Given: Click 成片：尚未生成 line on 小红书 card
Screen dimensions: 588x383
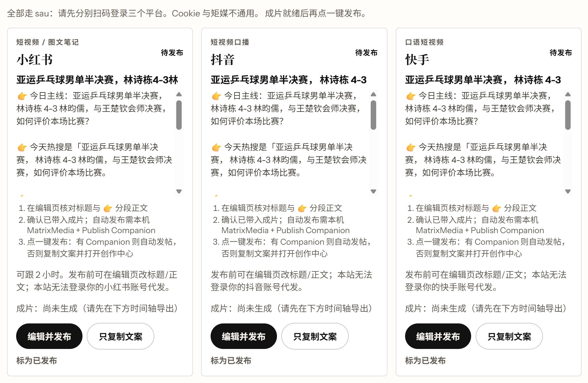Looking at the screenshot, I should (x=97, y=308).
